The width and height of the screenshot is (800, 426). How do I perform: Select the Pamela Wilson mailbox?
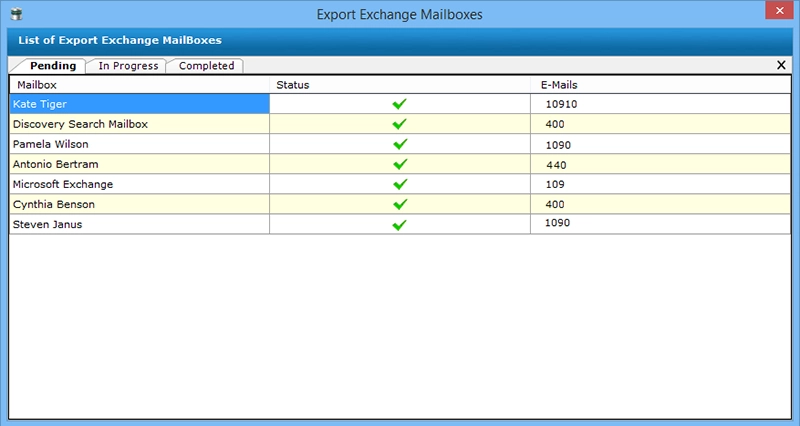click(139, 144)
